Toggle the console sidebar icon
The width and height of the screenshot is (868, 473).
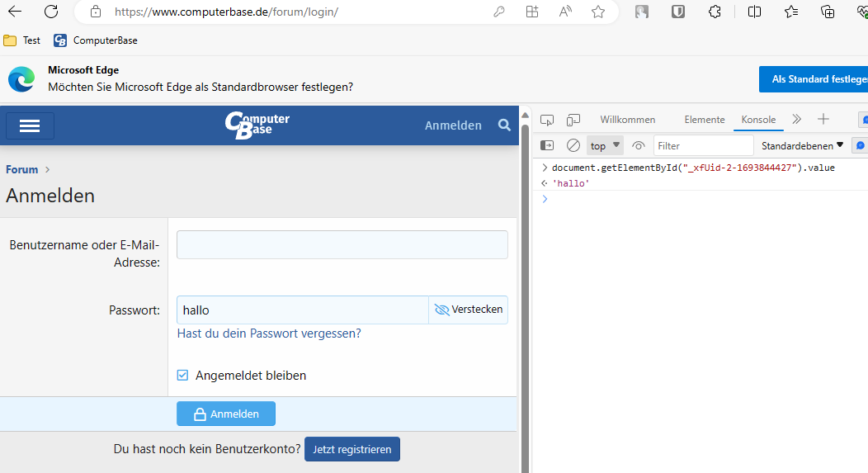[x=547, y=145]
